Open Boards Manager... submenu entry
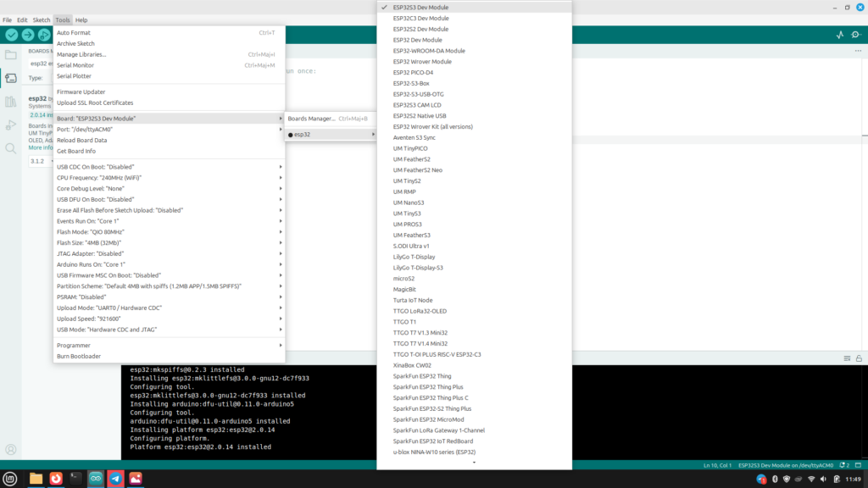 [331, 119]
